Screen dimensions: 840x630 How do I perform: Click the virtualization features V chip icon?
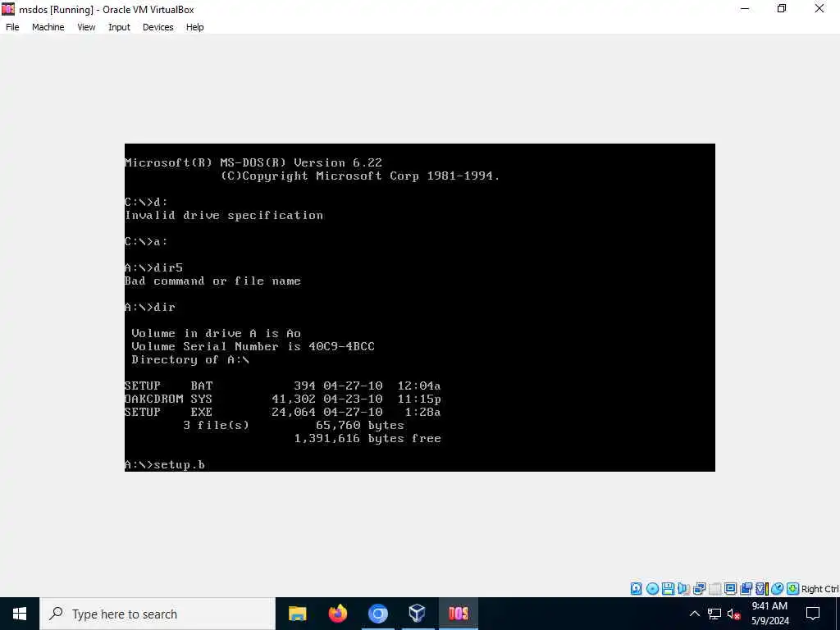(x=760, y=589)
